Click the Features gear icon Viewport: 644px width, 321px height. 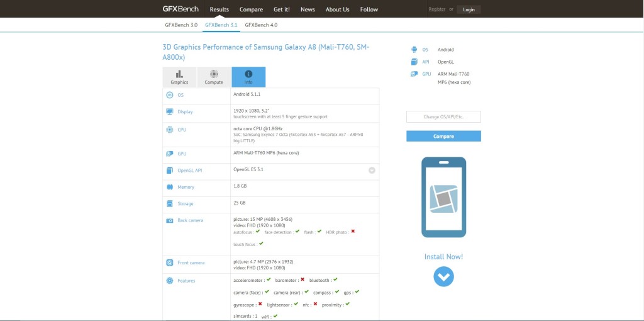coord(170,281)
